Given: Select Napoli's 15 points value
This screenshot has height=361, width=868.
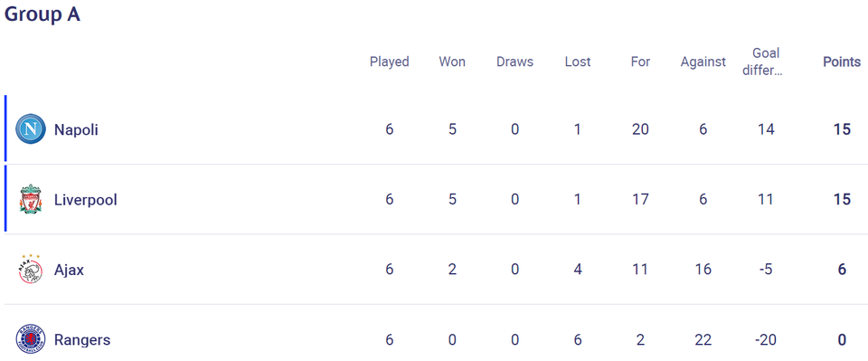Looking at the screenshot, I should pyautogui.click(x=842, y=129).
